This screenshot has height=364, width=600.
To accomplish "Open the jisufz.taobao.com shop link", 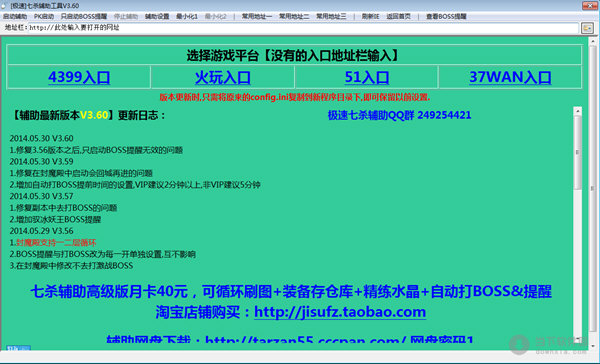I will coord(340,312).
